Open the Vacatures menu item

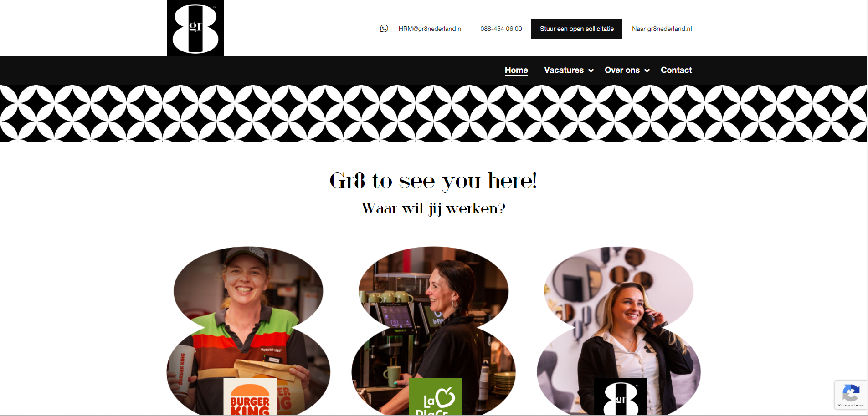[x=564, y=70]
